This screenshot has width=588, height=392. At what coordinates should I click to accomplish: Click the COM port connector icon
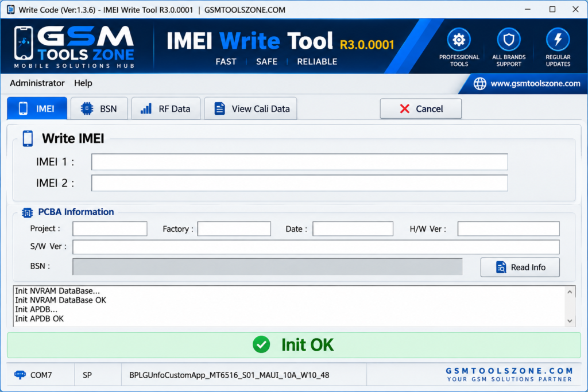click(x=20, y=374)
